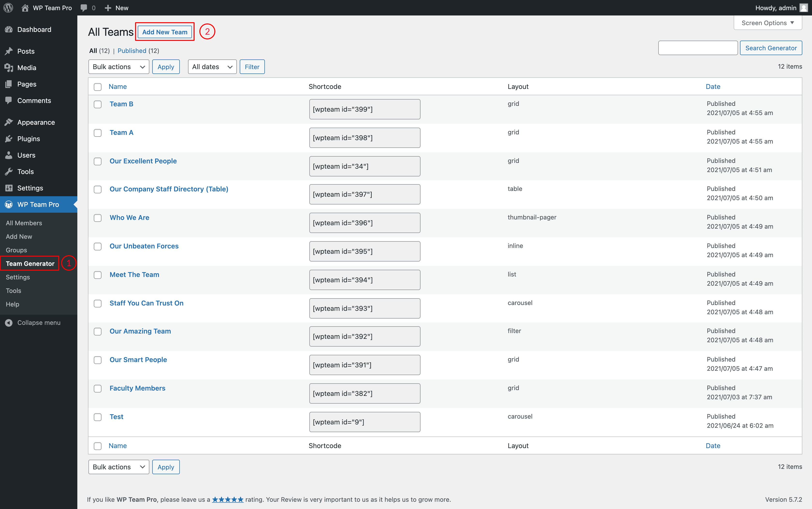
Task: Go to All Members submenu item
Action: tap(24, 223)
